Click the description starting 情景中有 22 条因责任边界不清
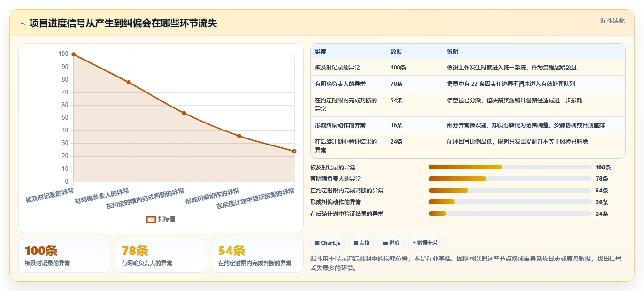644x291 pixels. pos(511,84)
